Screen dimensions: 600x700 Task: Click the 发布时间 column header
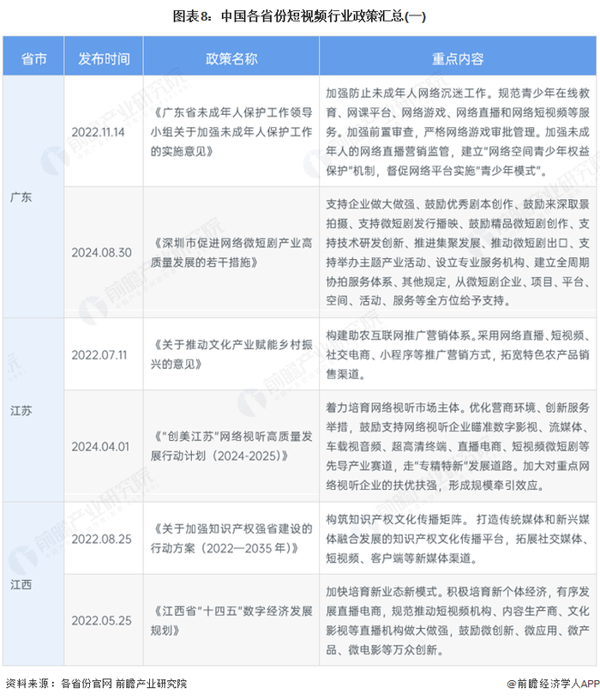coord(104,58)
